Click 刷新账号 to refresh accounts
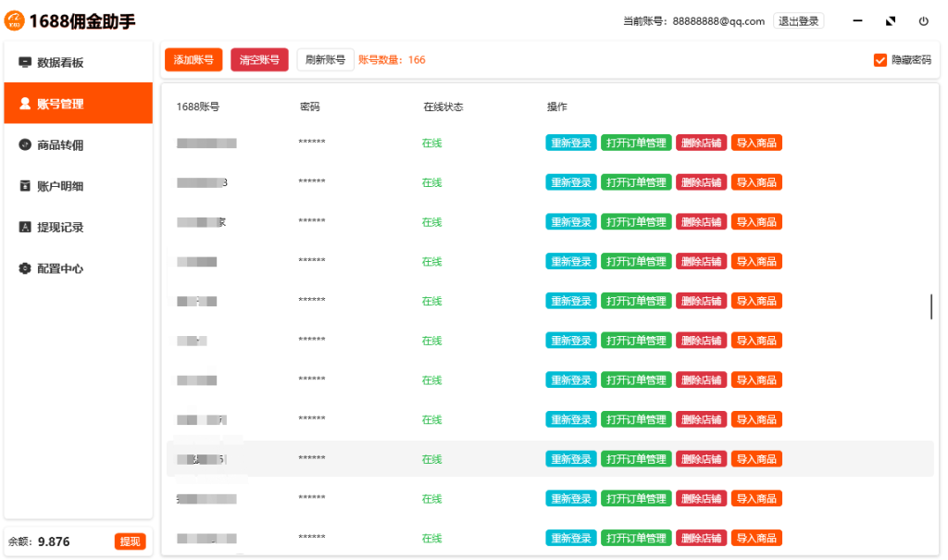The height and width of the screenshot is (560, 948). pos(325,60)
